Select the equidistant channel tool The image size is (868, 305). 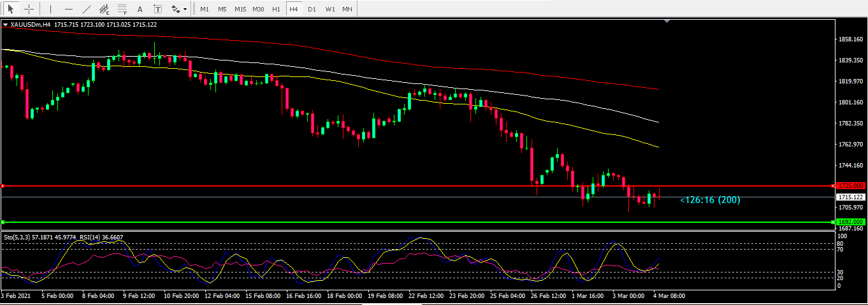(x=104, y=9)
